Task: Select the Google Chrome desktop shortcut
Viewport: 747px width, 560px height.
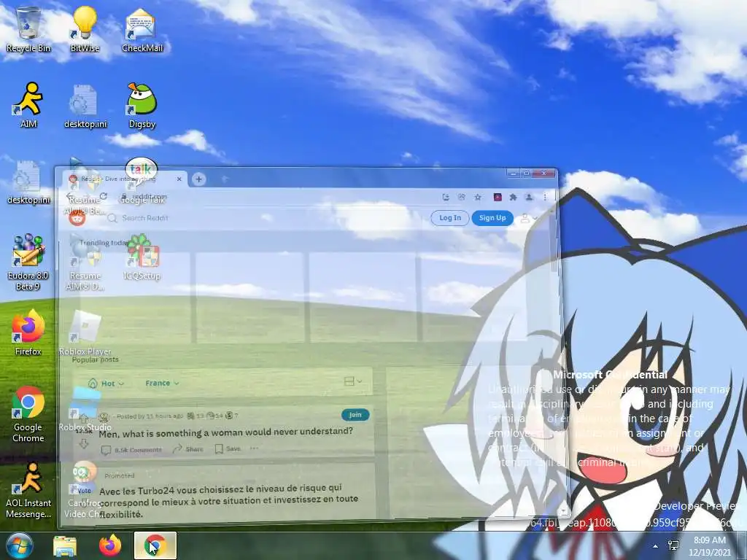Action: tap(28, 414)
